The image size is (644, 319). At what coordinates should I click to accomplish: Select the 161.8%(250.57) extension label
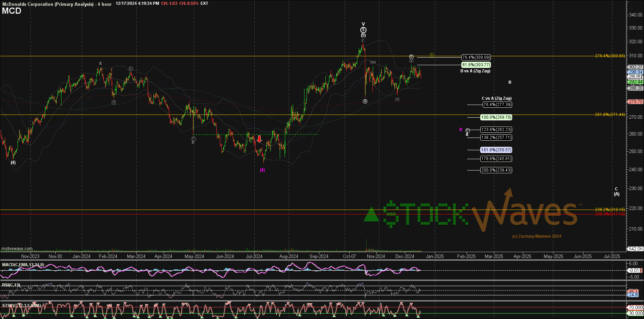coord(496,150)
